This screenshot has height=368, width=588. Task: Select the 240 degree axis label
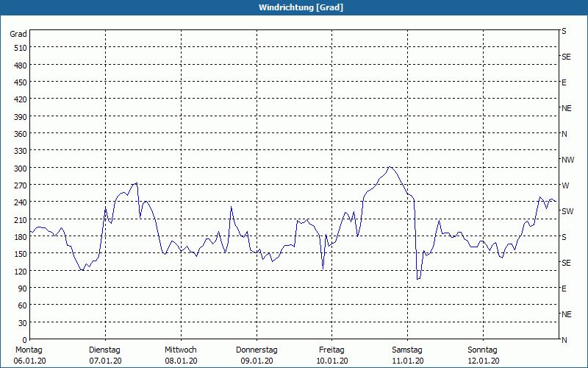point(21,202)
